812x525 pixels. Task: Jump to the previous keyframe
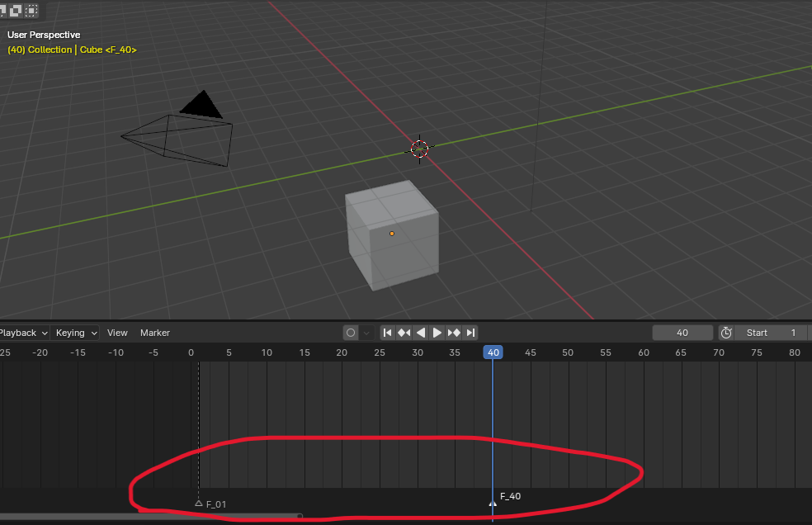pos(404,333)
